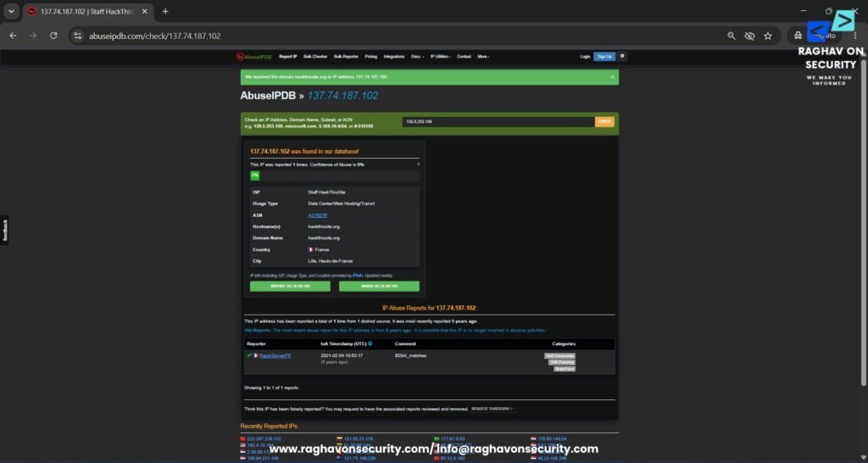Open the Integrations page

pyautogui.click(x=394, y=57)
